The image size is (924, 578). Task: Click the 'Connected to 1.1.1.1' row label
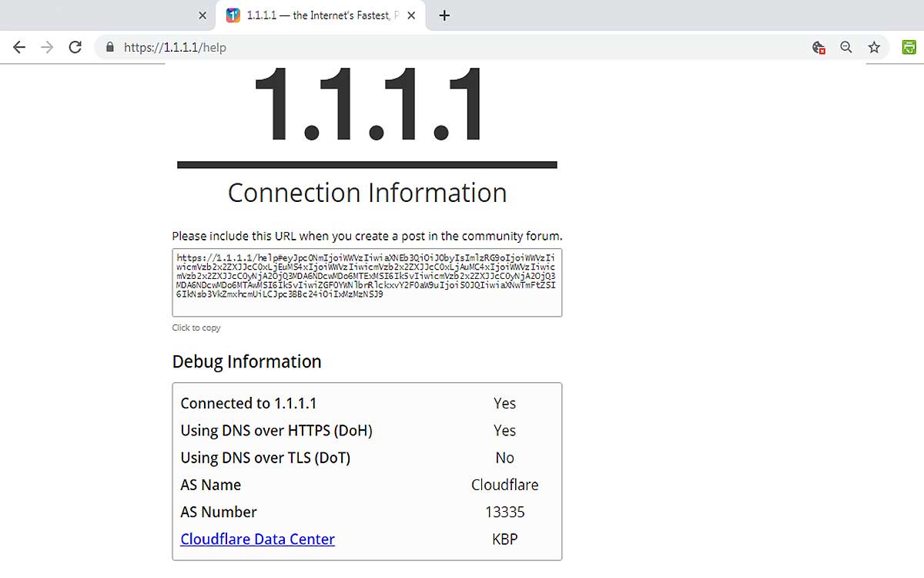pos(249,403)
